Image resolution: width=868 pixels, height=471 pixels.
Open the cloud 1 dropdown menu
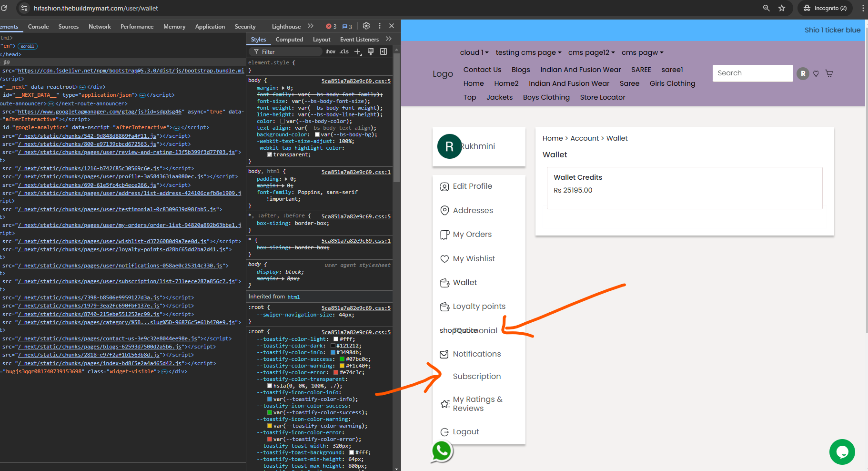[x=474, y=52]
